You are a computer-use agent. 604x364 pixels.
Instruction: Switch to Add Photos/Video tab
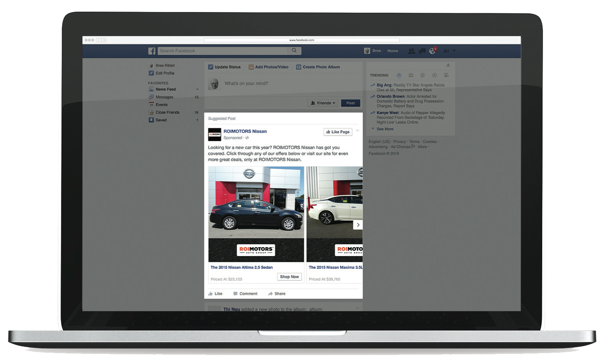pyautogui.click(x=268, y=67)
